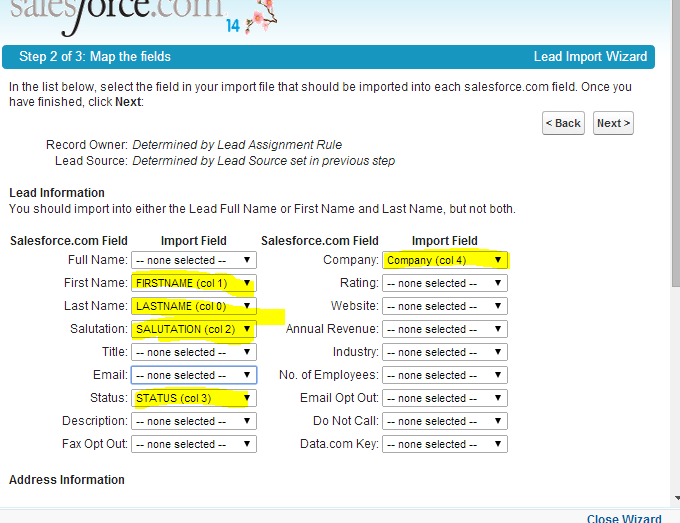Open the Description import field dropdown

pyautogui.click(x=194, y=421)
